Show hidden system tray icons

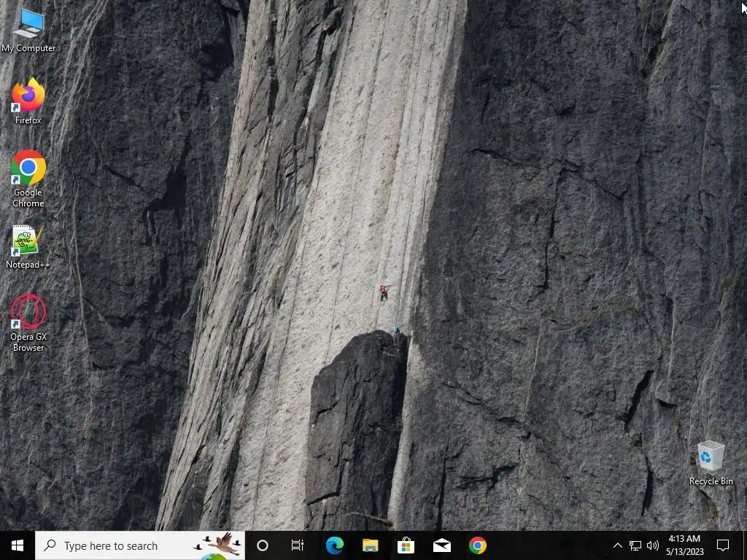point(617,545)
